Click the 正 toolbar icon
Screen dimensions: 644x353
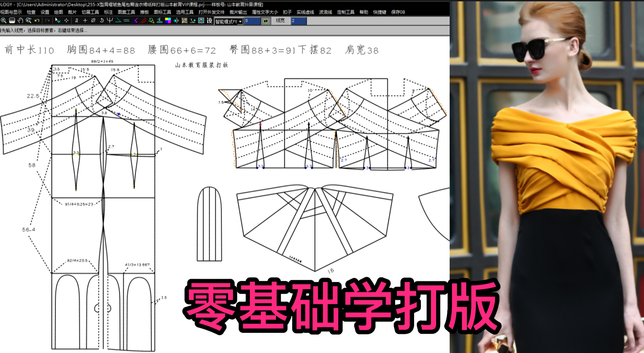[x=77, y=20]
